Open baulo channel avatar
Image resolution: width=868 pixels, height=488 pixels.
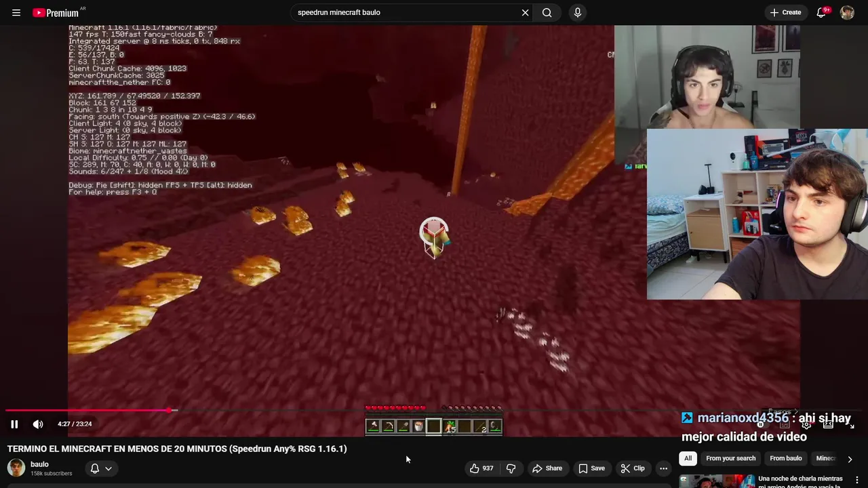pyautogui.click(x=16, y=468)
